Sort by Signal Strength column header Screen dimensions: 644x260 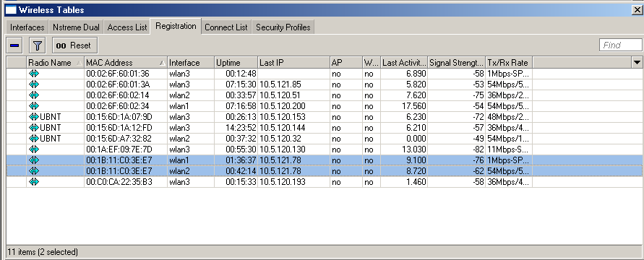[457, 63]
